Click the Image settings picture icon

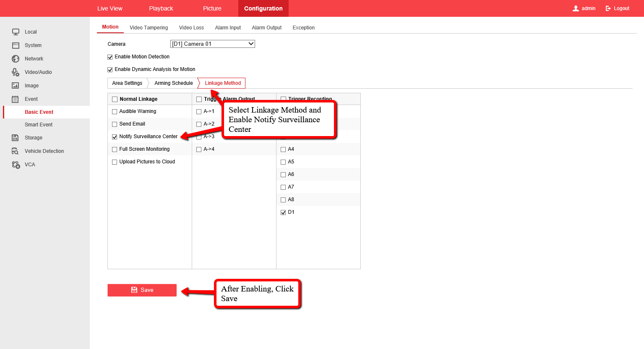click(x=16, y=86)
